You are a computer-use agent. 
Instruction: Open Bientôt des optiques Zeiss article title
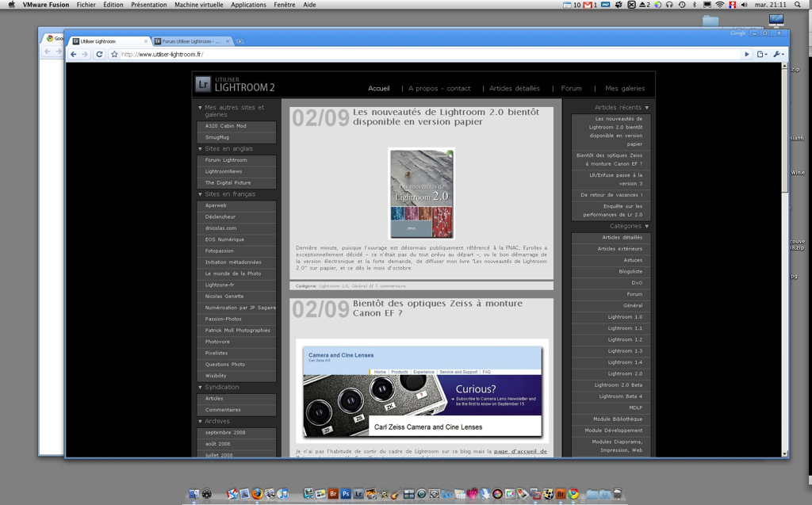tap(438, 308)
